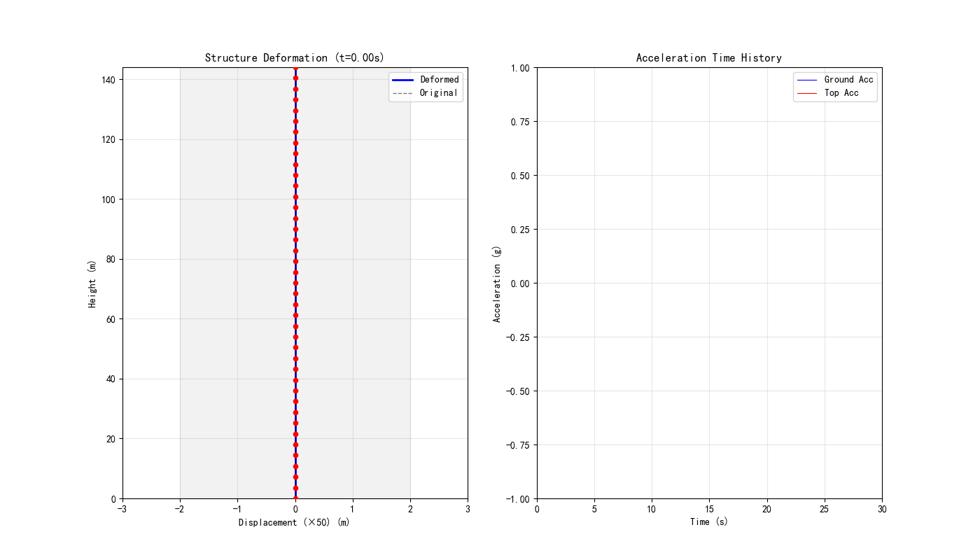Click the 120 tick on Height axis
Screen dimensions: 980x560
[108, 140]
